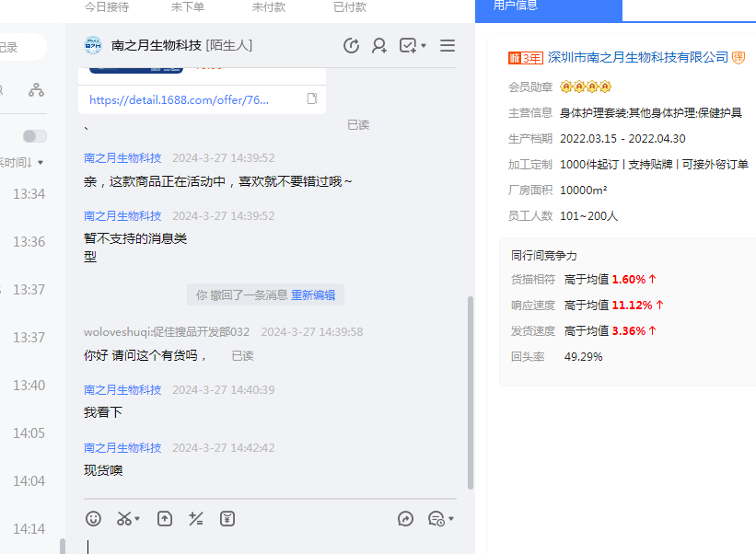
Task: Open the task checkmark dropdown in chat header
Action: [413, 46]
